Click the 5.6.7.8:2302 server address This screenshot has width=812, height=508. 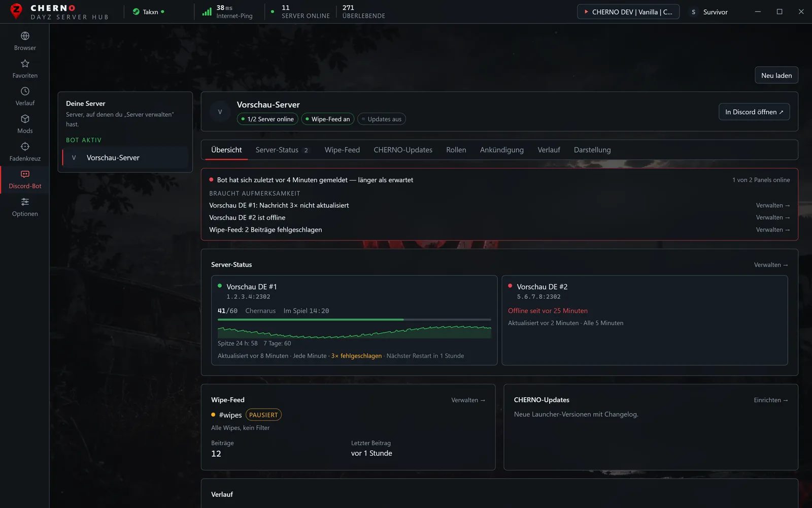pos(538,297)
